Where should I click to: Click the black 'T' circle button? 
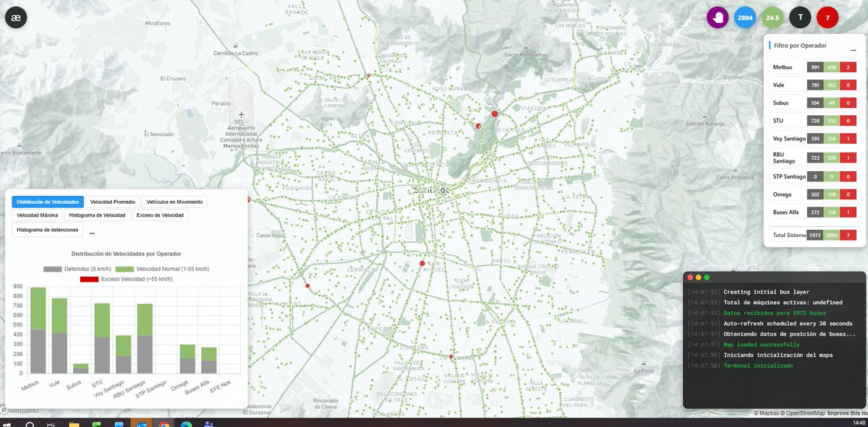pyautogui.click(x=800, y=17)
